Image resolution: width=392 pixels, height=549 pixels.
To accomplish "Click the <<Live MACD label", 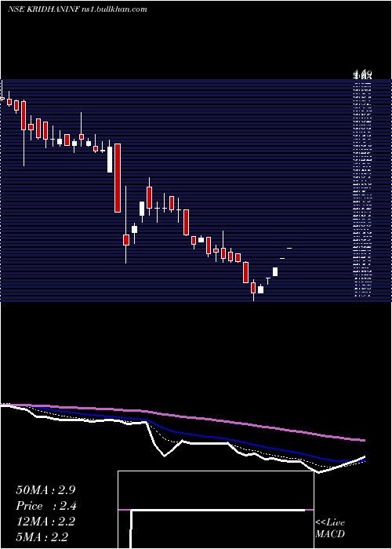I will (x=330, y=528).
